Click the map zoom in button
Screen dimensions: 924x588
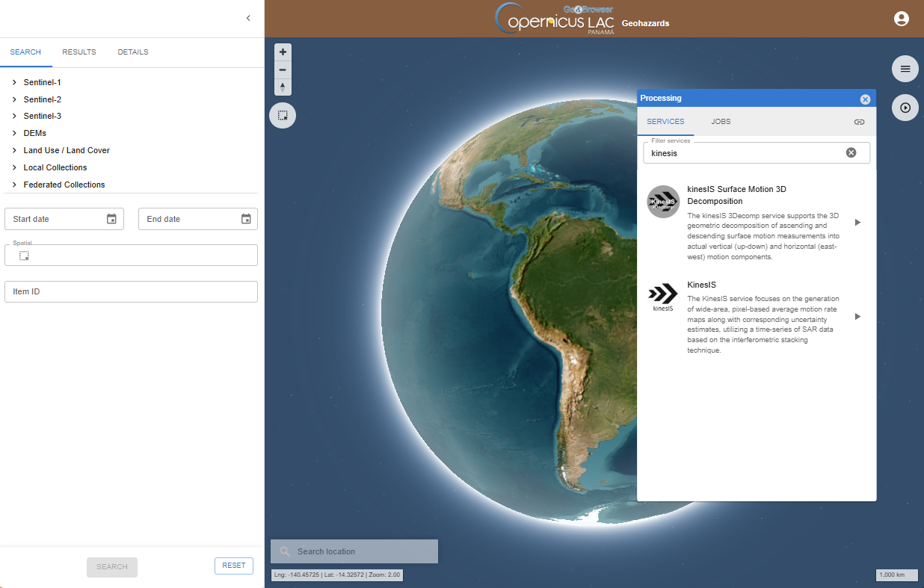pos(283,52)
